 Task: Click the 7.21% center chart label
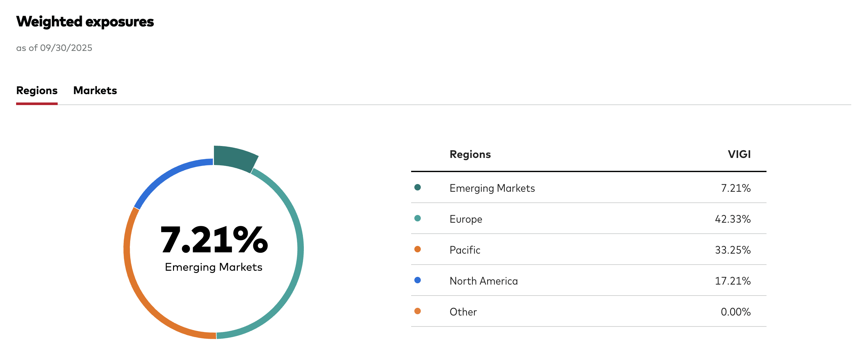pyautogui.click(x=214, y=240)
